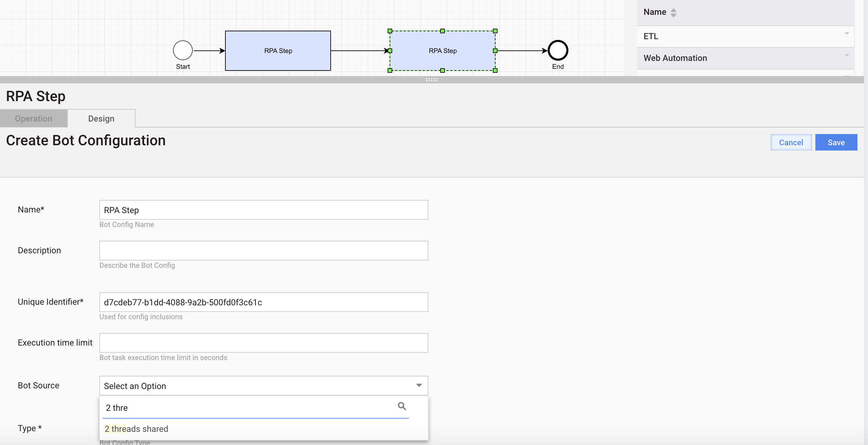Click the 'Bot Source' label

click(38, 385)
